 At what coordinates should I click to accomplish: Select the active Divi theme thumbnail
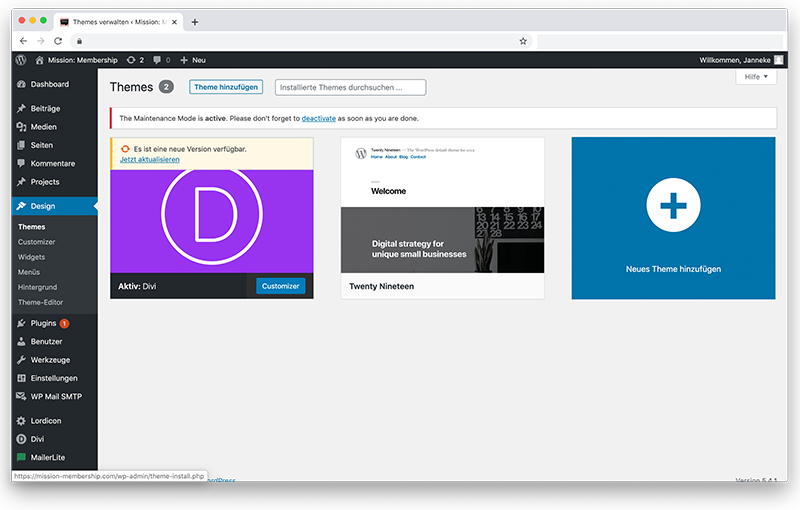pos(212,221)
